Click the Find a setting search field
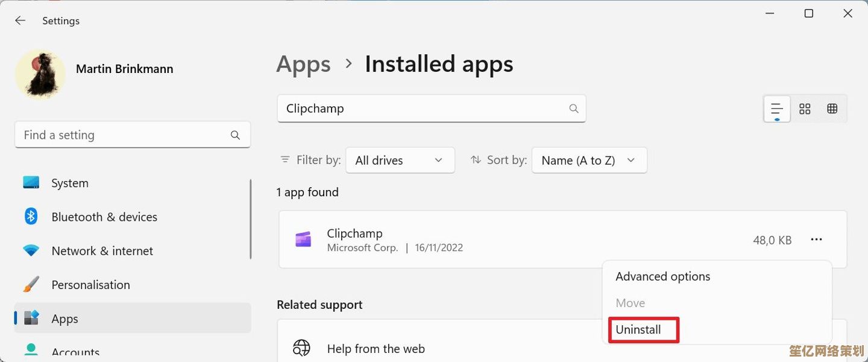The image size is (868, 362). (124, 135)
